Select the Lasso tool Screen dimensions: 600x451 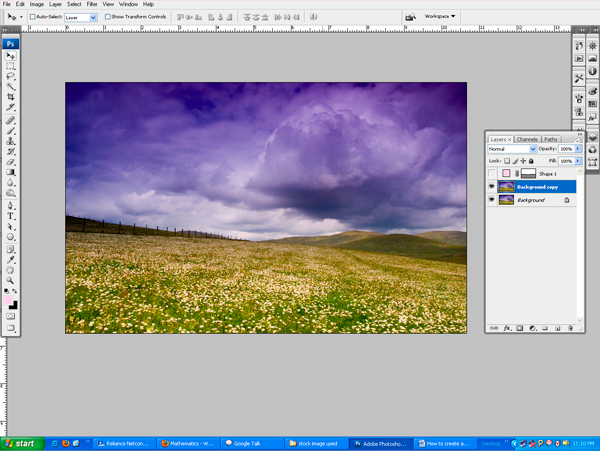click(11, 76)
